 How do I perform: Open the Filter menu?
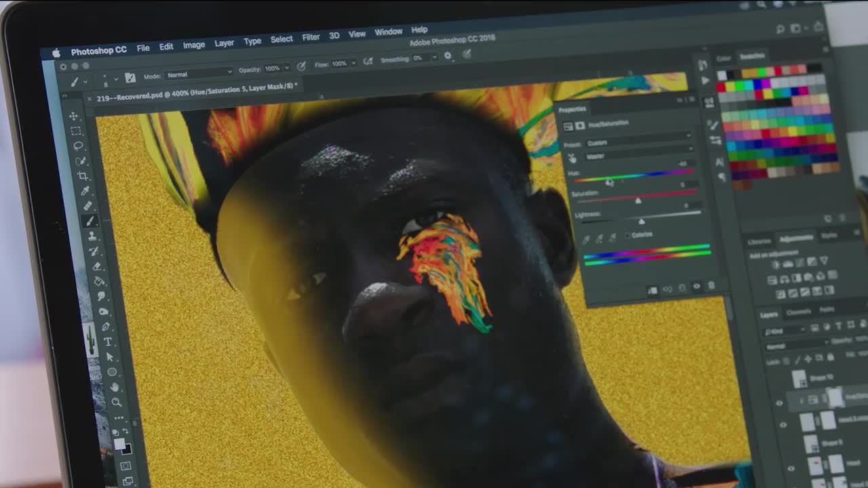[x=310, y=38]
